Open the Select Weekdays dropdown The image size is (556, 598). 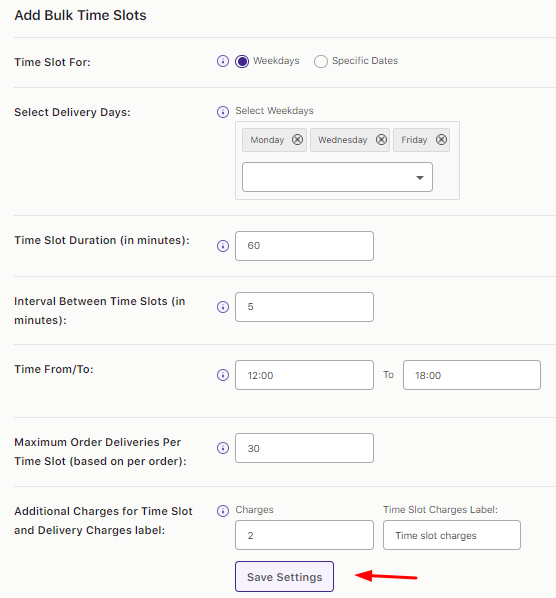pos(337,177)
